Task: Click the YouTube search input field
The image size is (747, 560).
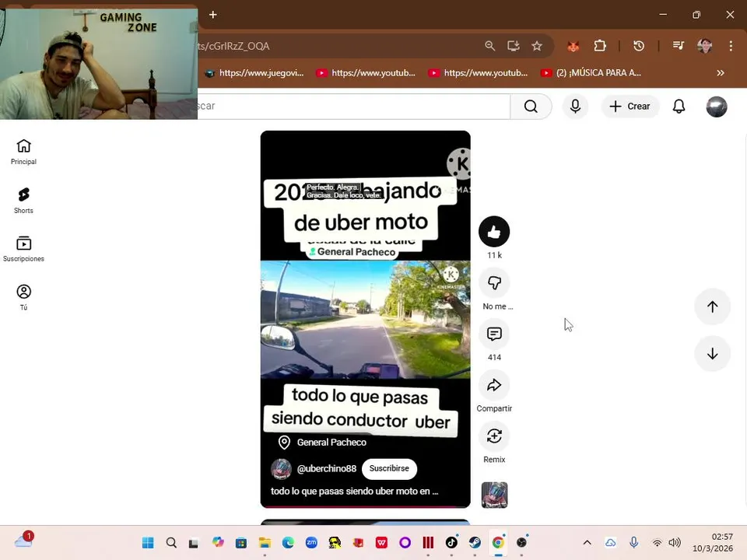Action: tap(353, 107)
